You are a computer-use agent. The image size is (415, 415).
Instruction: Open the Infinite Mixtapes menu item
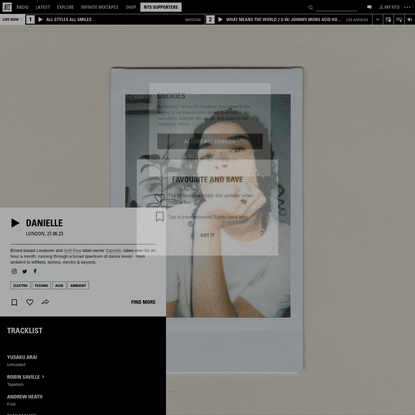(100, 7)
